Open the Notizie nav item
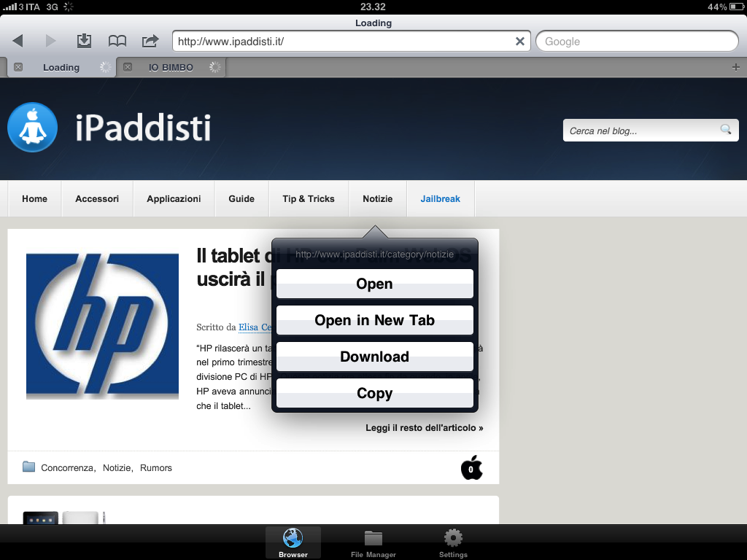The height and width of the screenshot is (560, 747). click(x=378, y=198)
